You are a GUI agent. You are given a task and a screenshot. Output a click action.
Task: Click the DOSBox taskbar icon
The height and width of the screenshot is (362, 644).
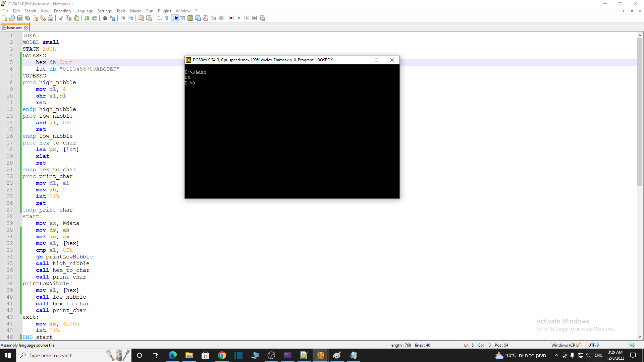coord(320,355)
